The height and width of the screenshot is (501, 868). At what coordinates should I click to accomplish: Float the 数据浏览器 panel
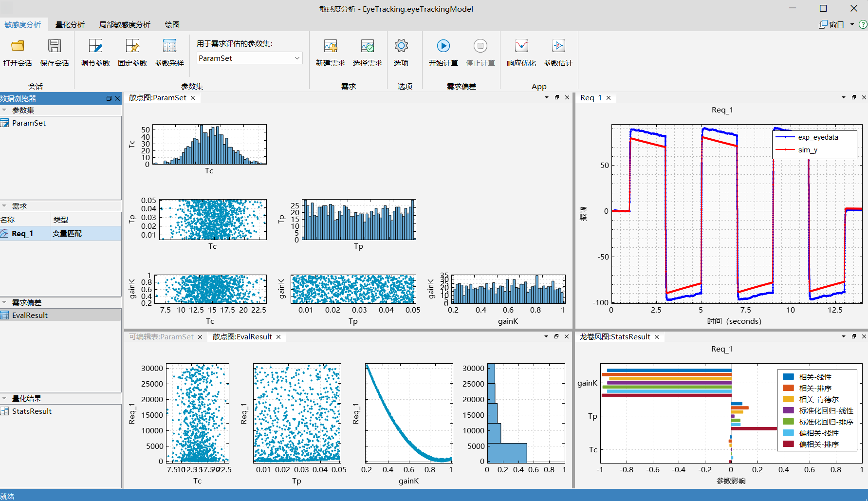(109, 98)
